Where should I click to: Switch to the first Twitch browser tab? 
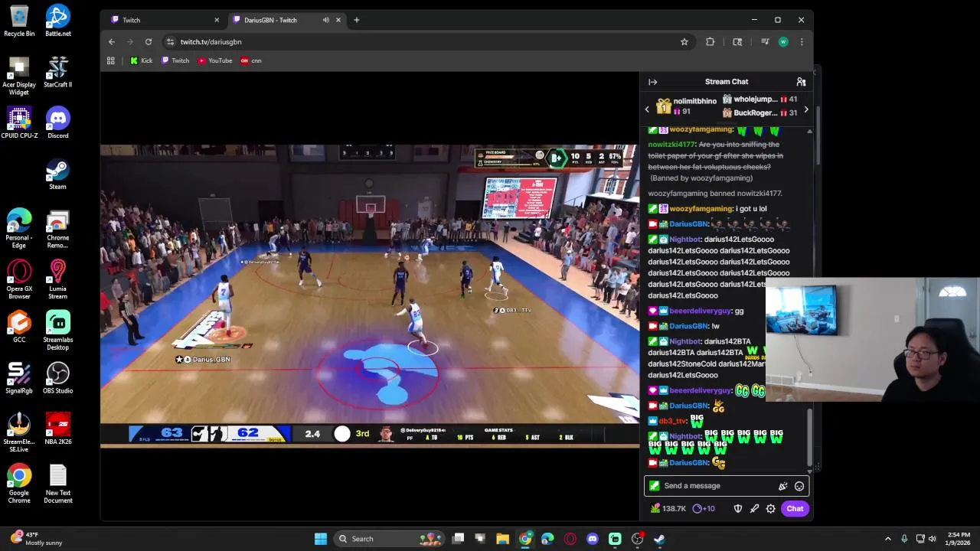(x=163, y=20)
